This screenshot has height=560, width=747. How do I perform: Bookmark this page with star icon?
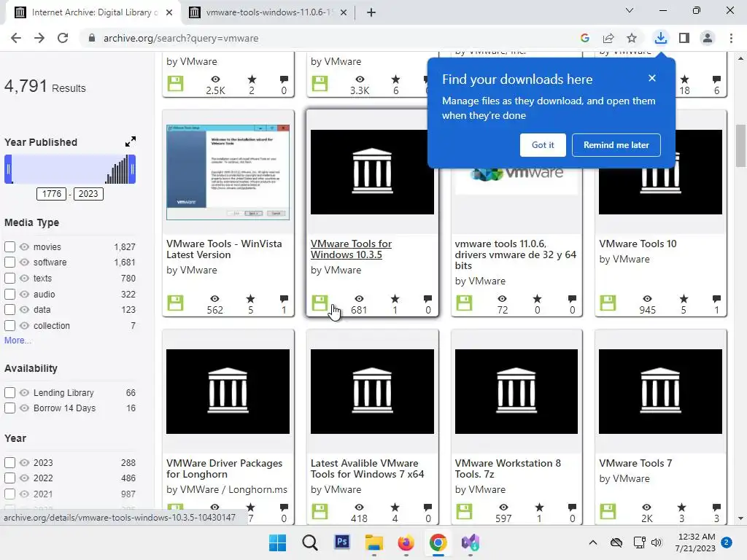pos(632,38)
